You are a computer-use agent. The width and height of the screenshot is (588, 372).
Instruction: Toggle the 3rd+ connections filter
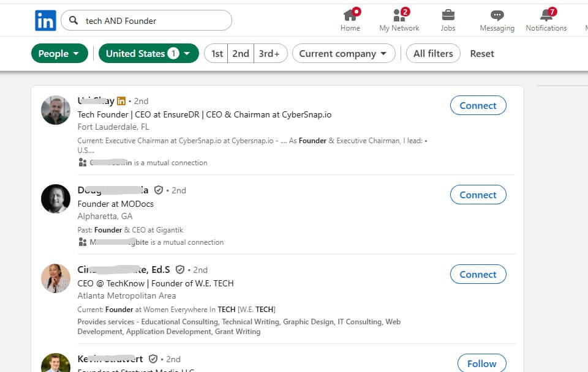[x=269, y=53]
